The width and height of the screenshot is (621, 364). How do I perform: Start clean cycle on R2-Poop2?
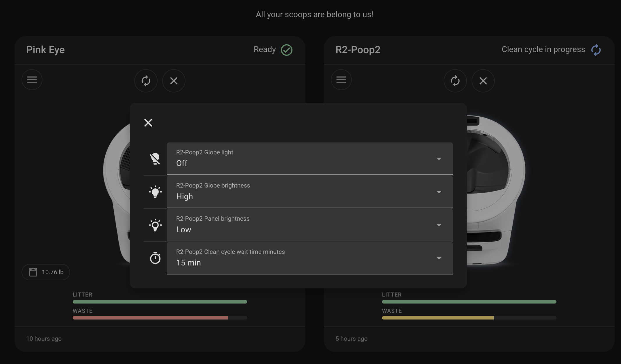click(455, 81)
